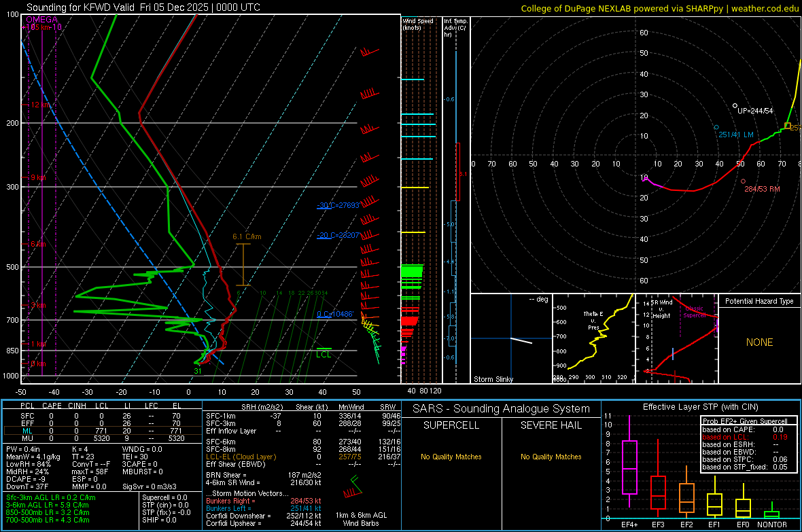
Task: Click the 'NONTOR' axis label
Action: pos(772,525)
